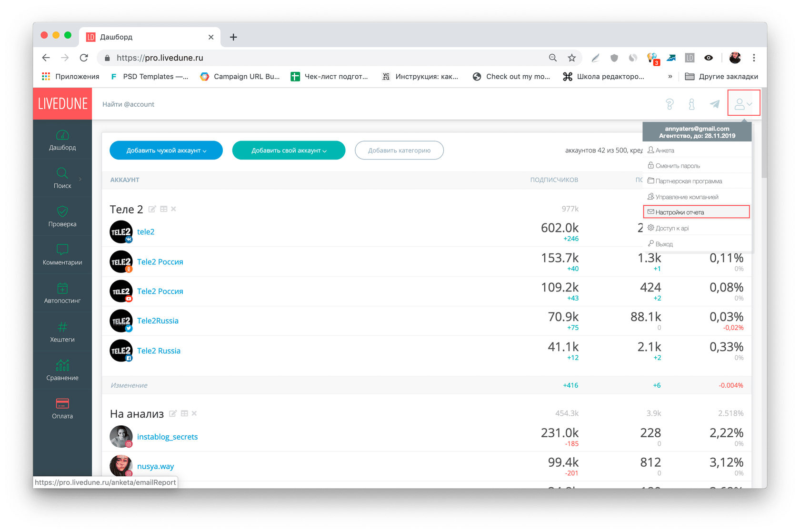Screen dimensions: 800x532
Task: Click the question mark help icon
Action: tap(670, 104)
